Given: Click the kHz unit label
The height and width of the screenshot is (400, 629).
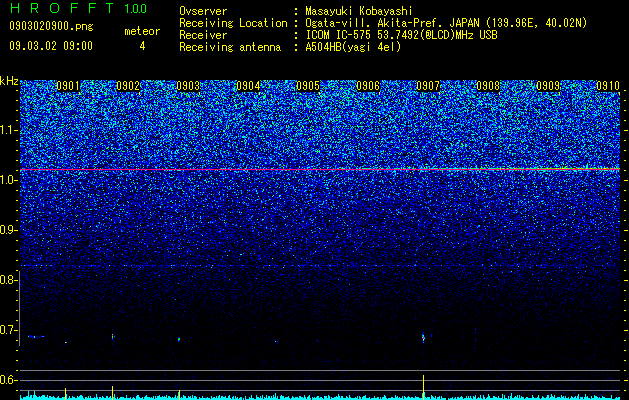Looking at the screenshot, I should (9, 81).
